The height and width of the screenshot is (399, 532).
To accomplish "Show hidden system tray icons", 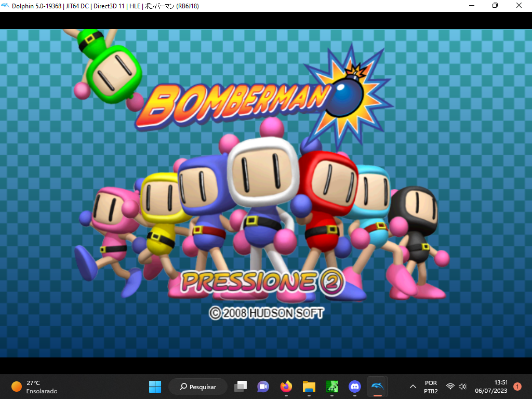I will [413, 387].
